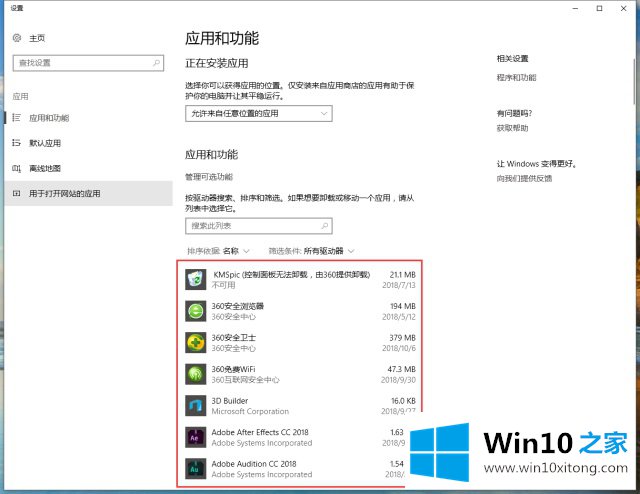640x494 pixels.
Task: Select 默认应用 in the sidebar
Action: click(x=45, y=143)
